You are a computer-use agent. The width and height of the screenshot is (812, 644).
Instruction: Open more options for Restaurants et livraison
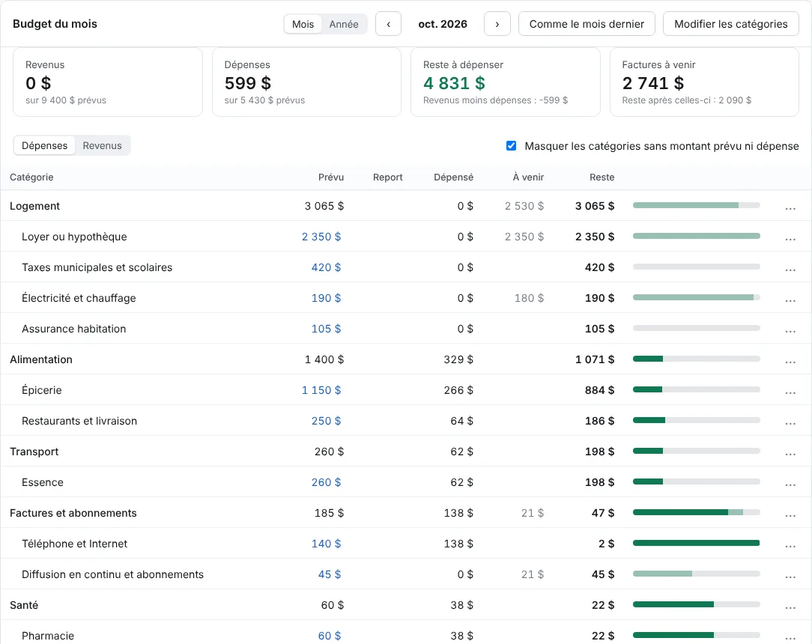790,422
